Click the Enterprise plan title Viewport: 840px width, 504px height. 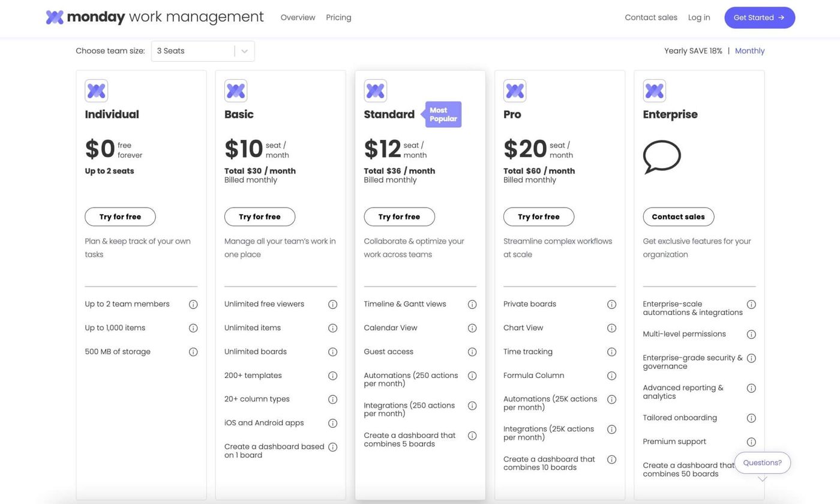click(x=670, y=114)
